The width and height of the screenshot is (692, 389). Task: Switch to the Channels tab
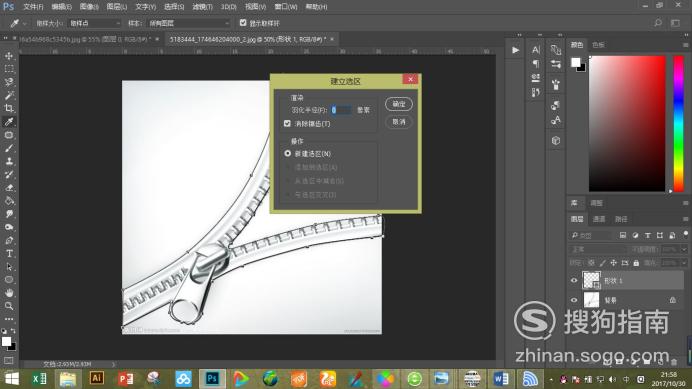coord(598,219)
